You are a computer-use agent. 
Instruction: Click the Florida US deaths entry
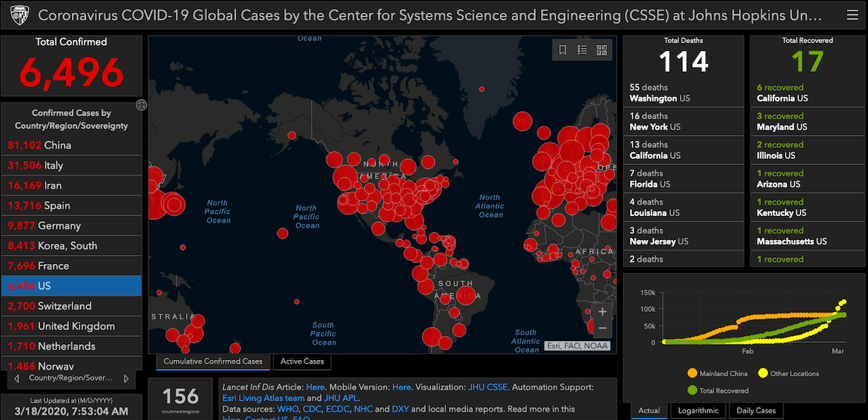(x=684, y=178)
